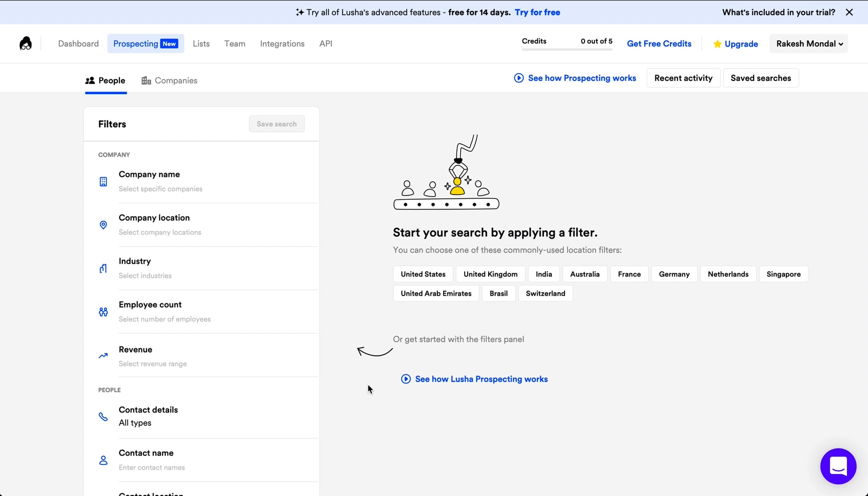Open the Lists menu
The height and width of the screenshot is (496, 868).
tap(201, 44)
